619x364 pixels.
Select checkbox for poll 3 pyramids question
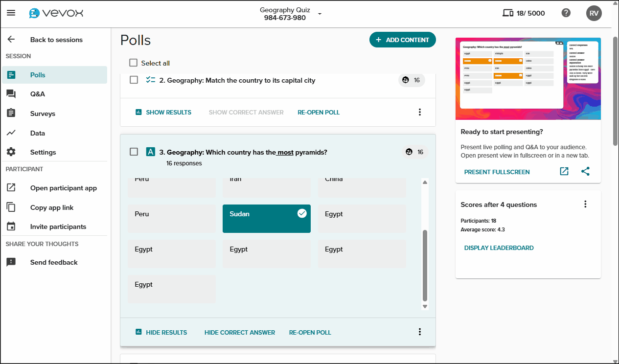tap(134, 152)
